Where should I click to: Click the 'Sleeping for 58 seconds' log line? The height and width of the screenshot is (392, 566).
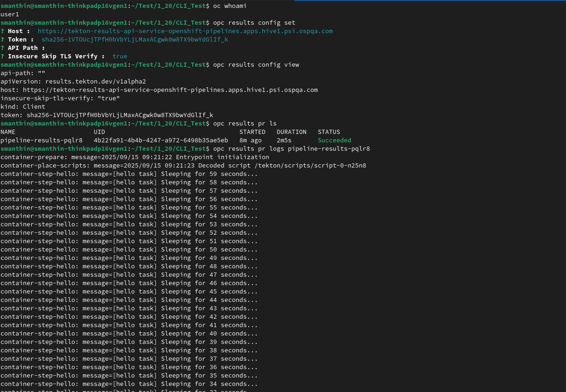pyautogui.click(x=129, y=182)
